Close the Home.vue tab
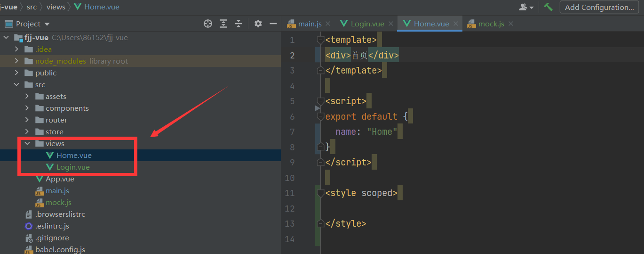Viewport: 644px width, 254px height. (x=455, y=24)
